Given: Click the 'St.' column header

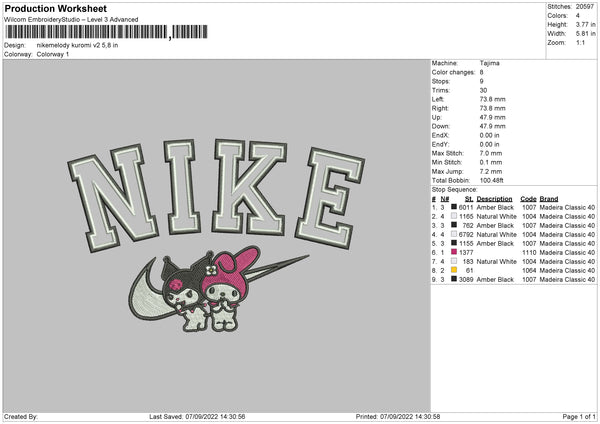Looking at the screenshot, I should 469,199.
